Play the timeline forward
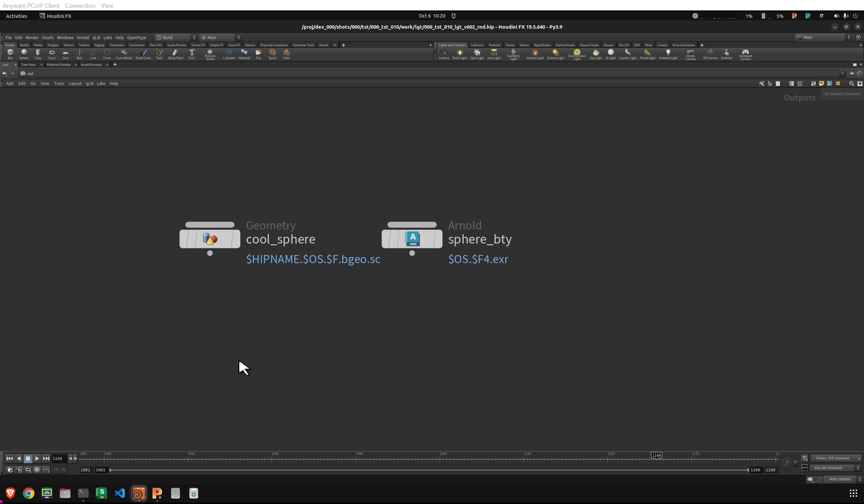 click(37, 458)
